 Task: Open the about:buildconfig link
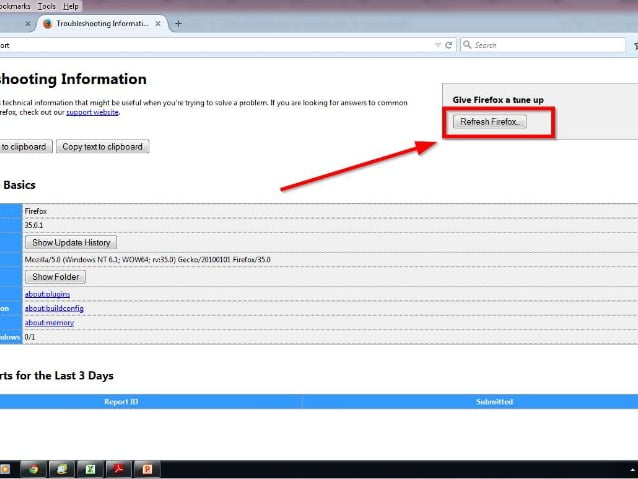point(54,308)
